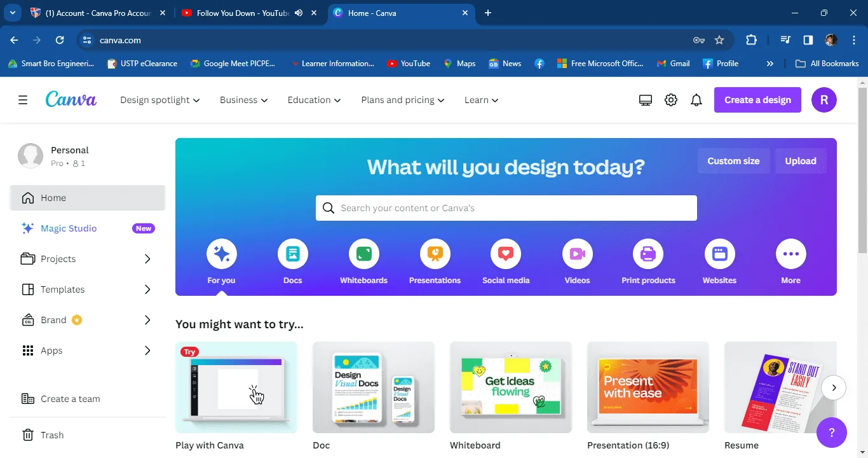Open the desktop app download icon
The width and height of the screenshot is (868, 458).
pos(646,100)
